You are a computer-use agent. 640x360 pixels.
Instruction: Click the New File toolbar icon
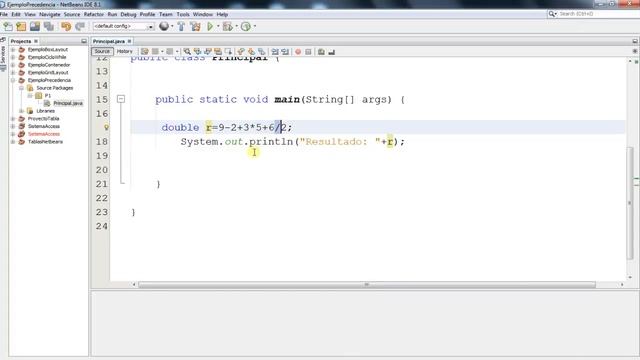pyautogui.click(x=7, y=27)
